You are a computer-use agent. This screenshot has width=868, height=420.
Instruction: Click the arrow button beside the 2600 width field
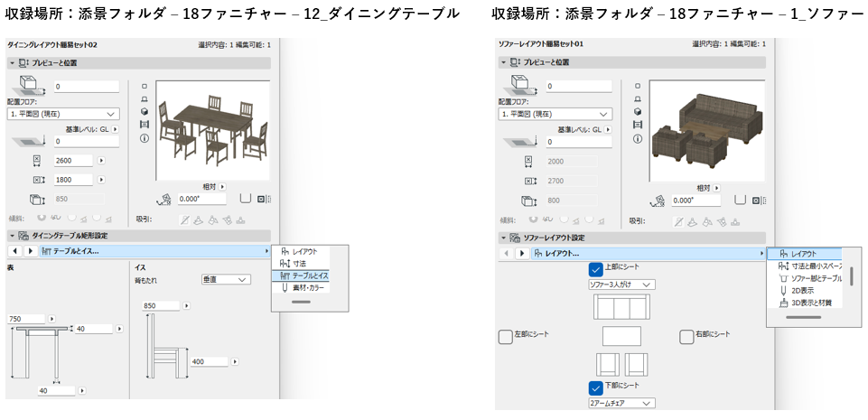click(101, 161)
